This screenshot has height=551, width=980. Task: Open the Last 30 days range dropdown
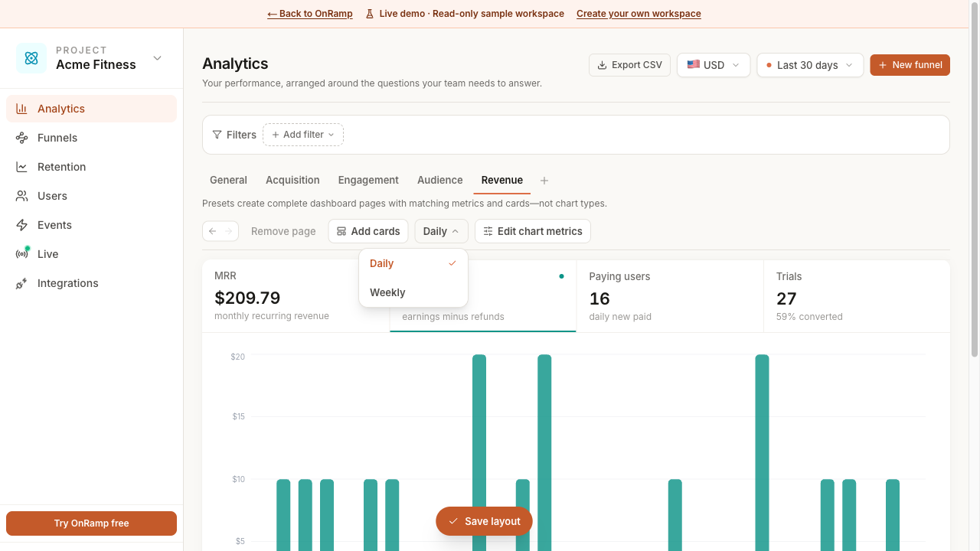click(810, 65)
